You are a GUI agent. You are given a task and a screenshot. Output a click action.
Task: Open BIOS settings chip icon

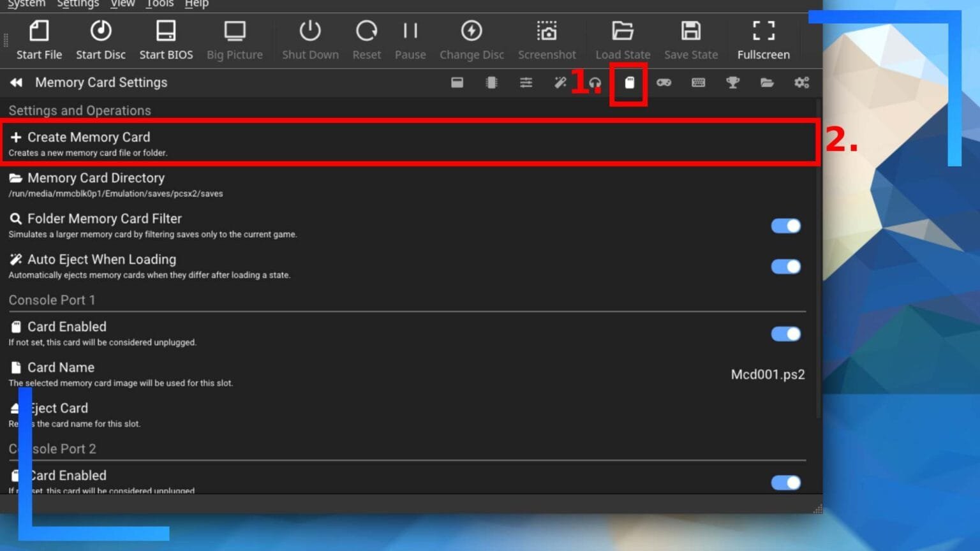[491, 82]
